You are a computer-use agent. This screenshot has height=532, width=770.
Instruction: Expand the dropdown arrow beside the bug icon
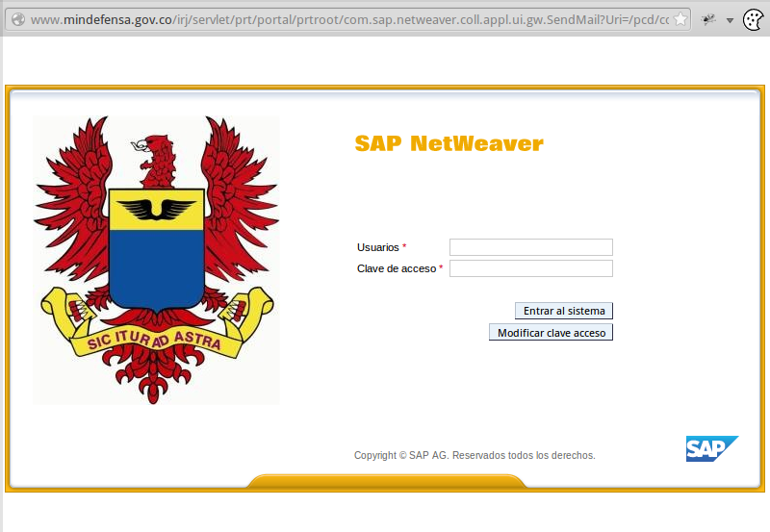[730, 20]
